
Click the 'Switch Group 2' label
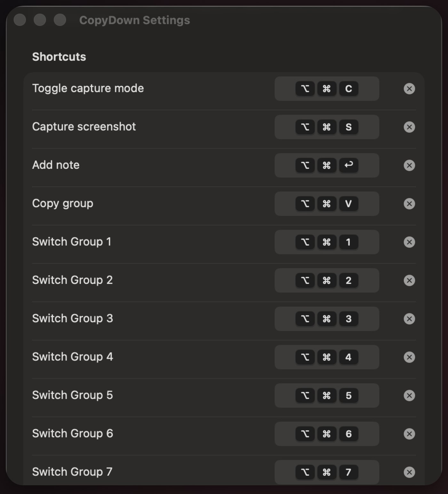click(x=72, y=280)
